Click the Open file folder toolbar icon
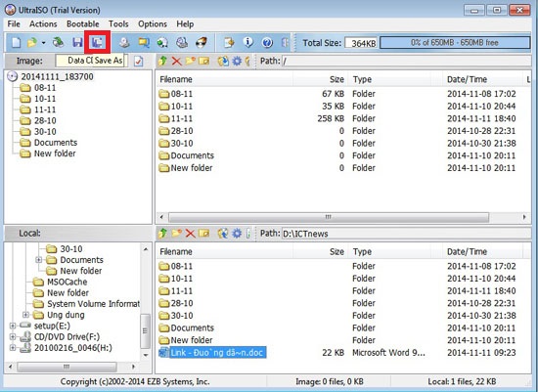Image resolution: width=538 pixels, height=392 pixels. click(32, 43)
